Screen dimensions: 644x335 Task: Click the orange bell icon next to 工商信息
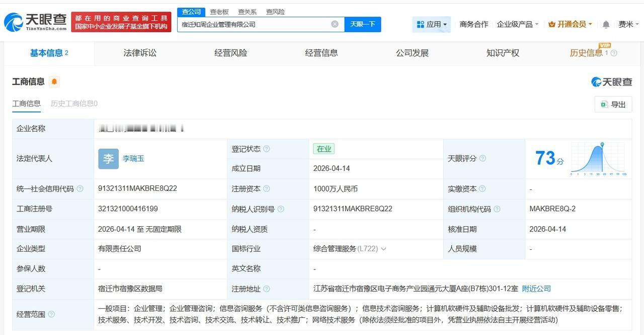click(x=53, y=81)
